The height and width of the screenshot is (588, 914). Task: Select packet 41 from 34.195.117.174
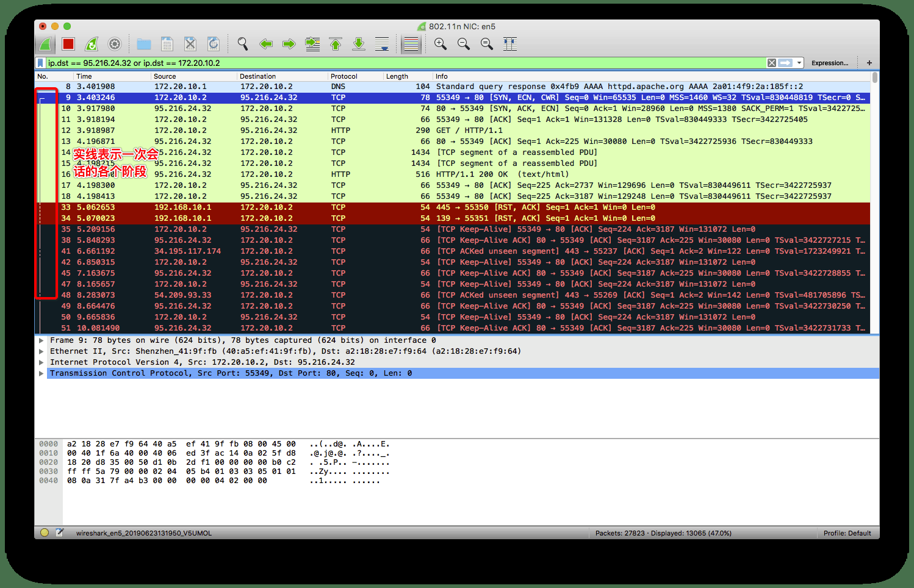point(453,251)
